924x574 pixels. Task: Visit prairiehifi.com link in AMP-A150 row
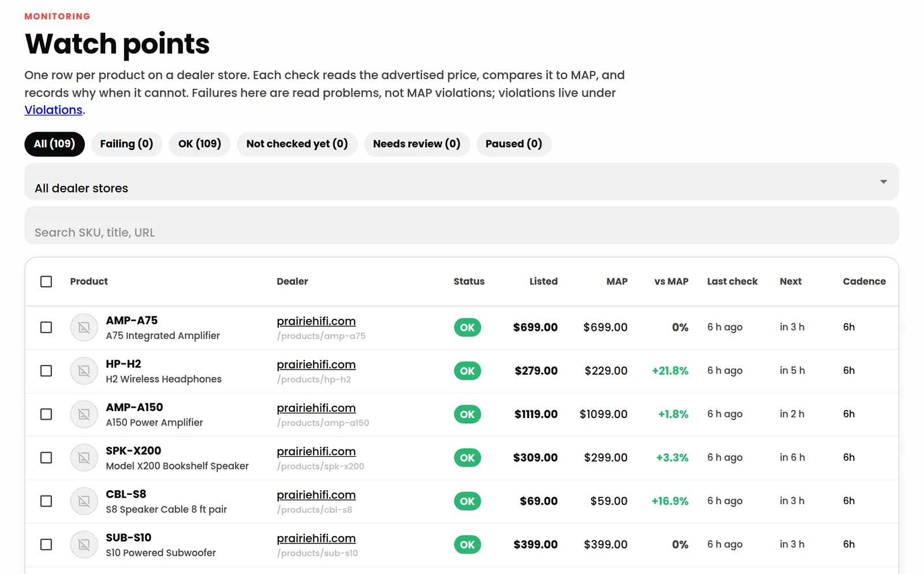[316, 408]
